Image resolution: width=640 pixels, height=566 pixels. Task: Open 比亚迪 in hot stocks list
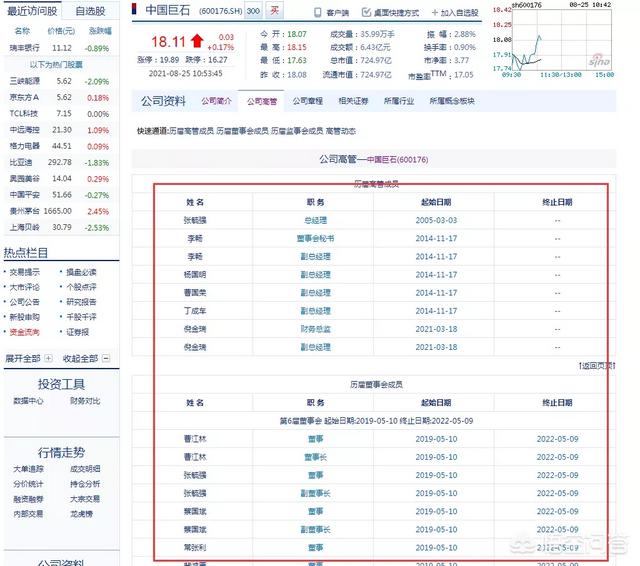tap(20, 162)
